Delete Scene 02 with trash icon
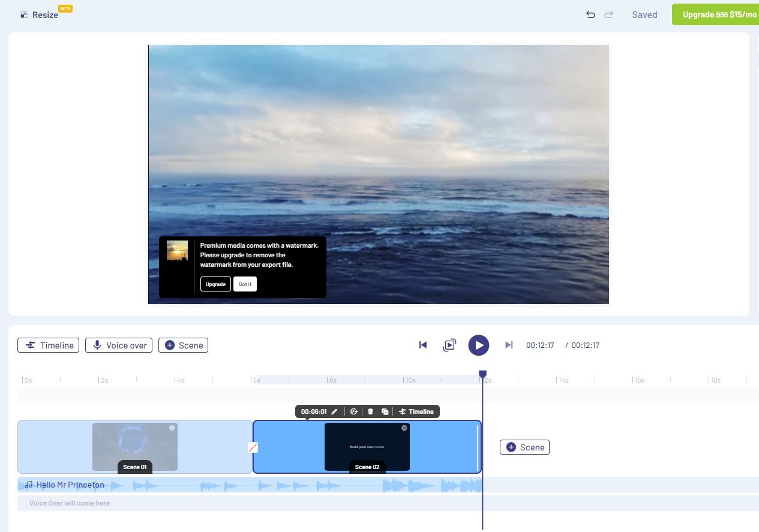This screenshot has width=759, height=532. point(370,411)
